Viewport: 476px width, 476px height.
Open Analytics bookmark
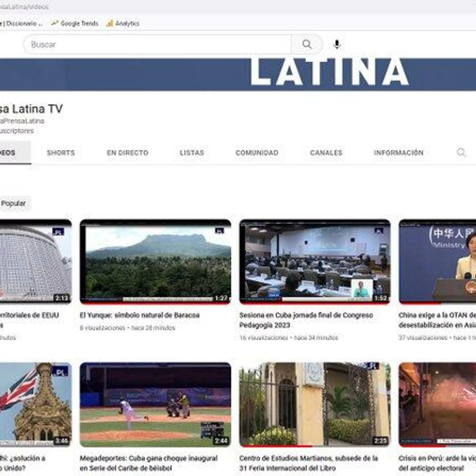click(x=123, y=23)
